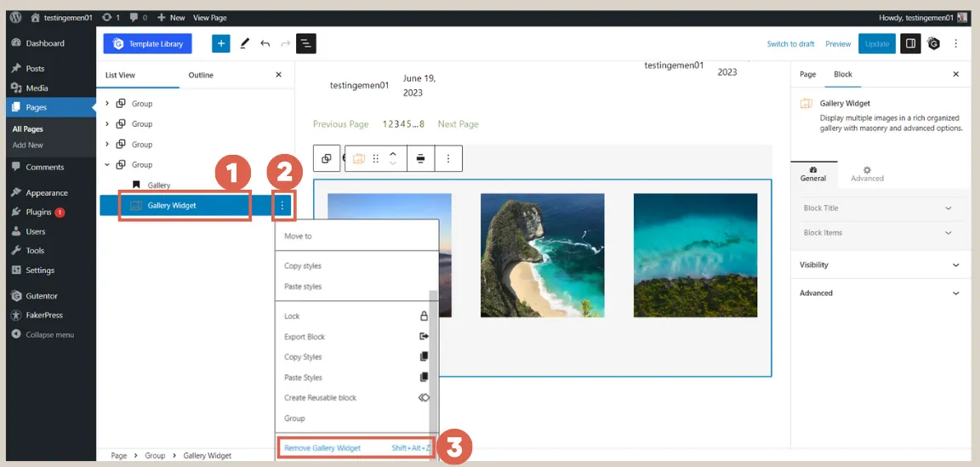Move block down with the down chevron

393,164
